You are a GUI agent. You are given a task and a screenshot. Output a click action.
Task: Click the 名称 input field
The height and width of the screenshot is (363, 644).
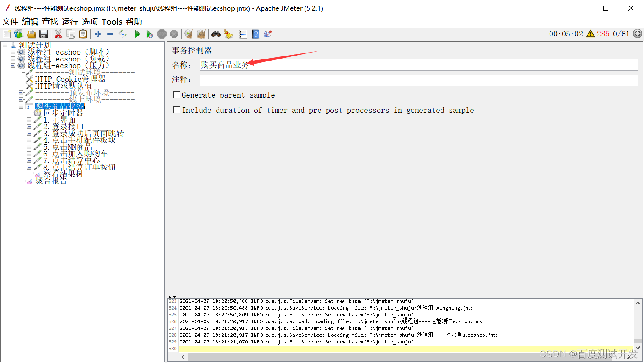(419, 65)
